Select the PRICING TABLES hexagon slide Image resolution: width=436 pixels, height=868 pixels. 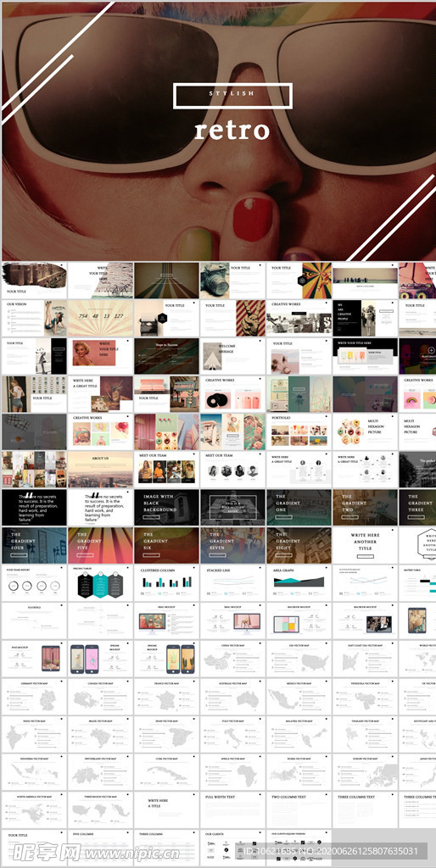point(100,583)
